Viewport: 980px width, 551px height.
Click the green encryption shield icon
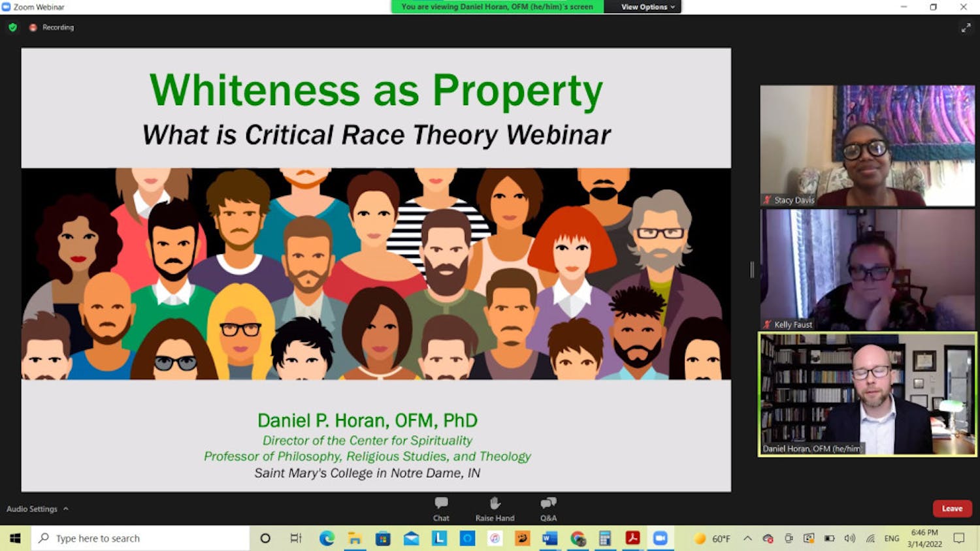pos(12,27)
